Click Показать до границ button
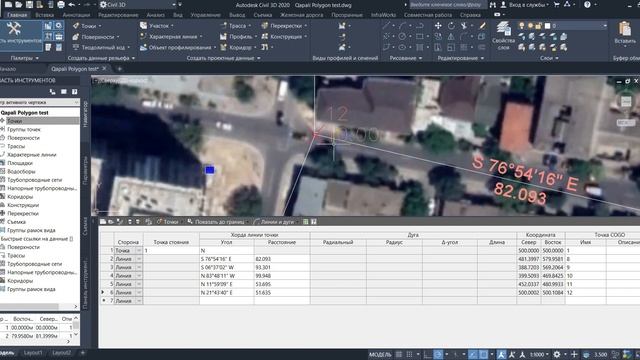 pyautogui.click(x=217, y=222)
